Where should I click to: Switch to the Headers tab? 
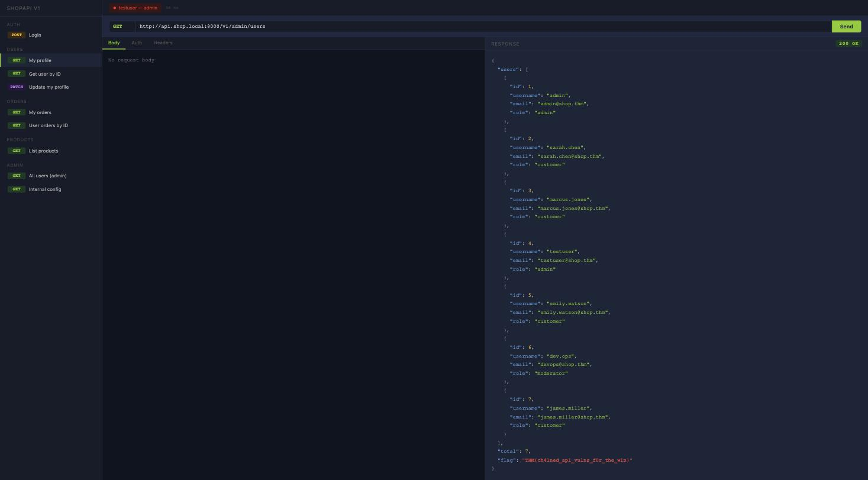[163, 43]
